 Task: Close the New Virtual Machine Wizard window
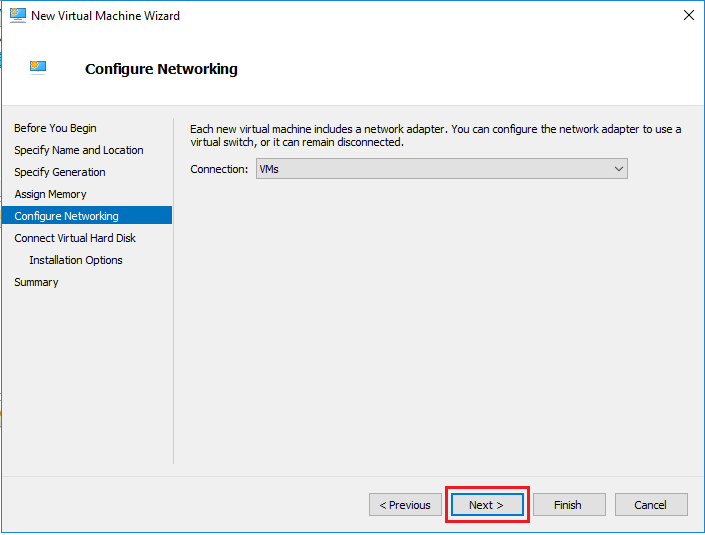(x=688, y=15)
